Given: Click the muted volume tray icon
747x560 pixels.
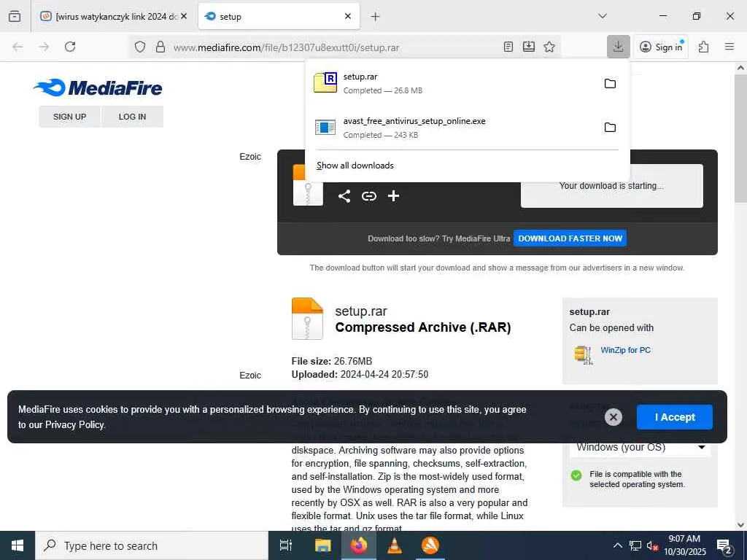Looking at the screenshot, I should click(x=653, y=545).
